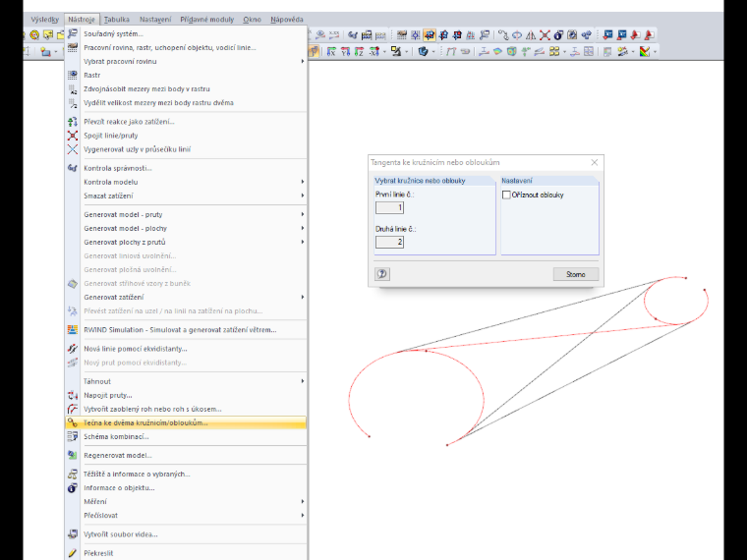Open the Nápověda menu
The width and height of the screenshot is (747, 560).
point(287,20)
